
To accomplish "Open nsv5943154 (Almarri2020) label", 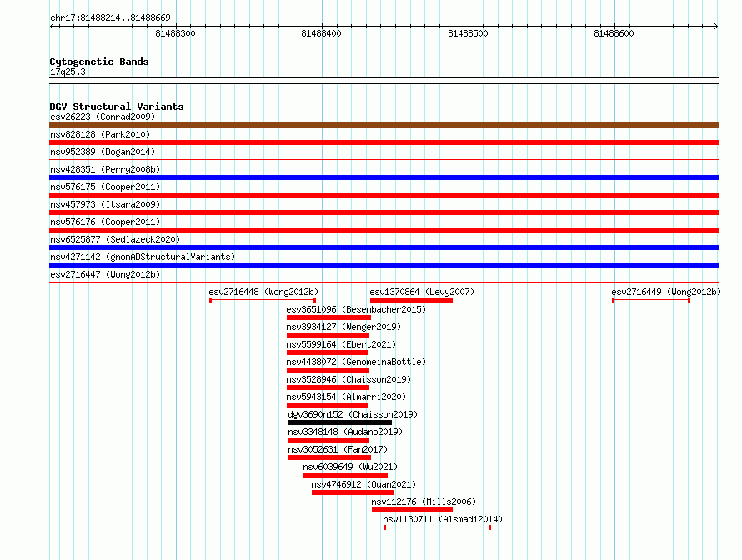I will coord(346,397).
